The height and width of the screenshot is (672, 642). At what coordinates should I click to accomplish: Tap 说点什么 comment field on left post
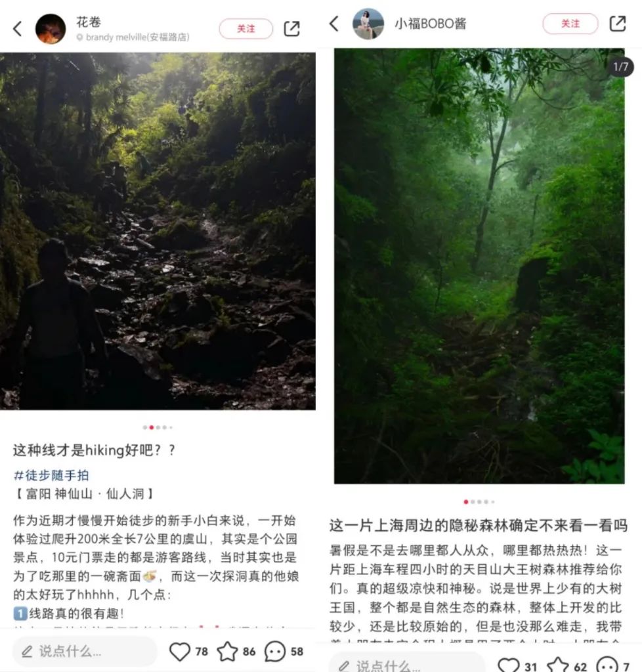(x=85, y=652)
